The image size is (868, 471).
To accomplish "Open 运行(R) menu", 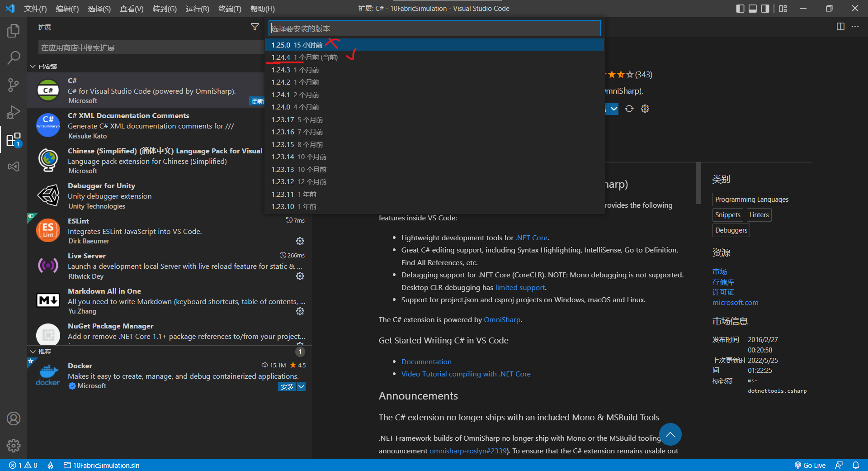I will click(198, 9).
